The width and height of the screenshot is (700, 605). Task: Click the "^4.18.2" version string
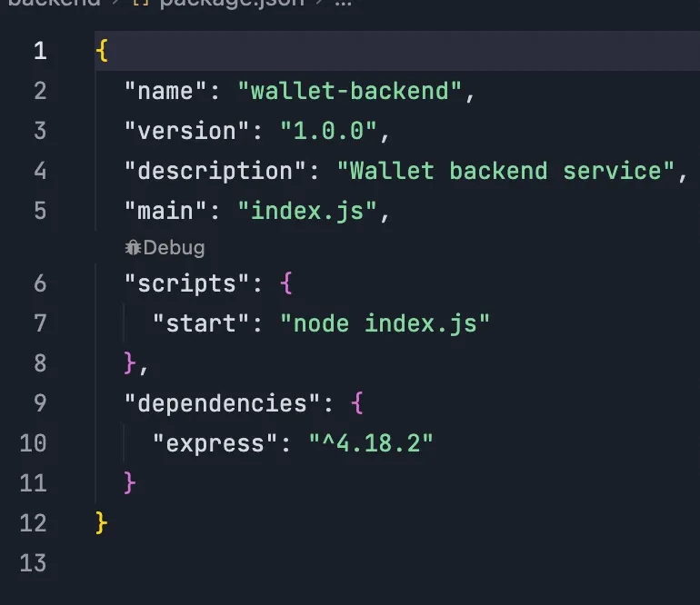click(371, 442)
